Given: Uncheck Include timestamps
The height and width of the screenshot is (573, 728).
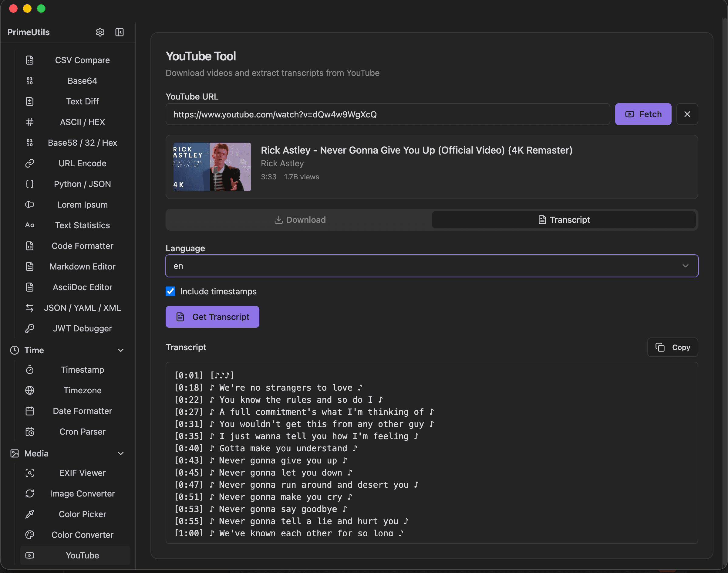Looking at the screenshot, I should pos(170,291).
